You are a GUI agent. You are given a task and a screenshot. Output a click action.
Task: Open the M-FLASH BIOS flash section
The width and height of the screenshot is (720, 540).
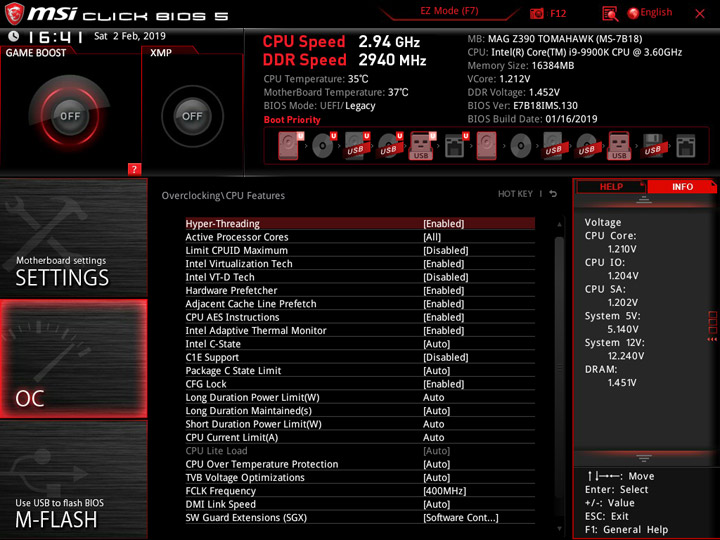73,480
